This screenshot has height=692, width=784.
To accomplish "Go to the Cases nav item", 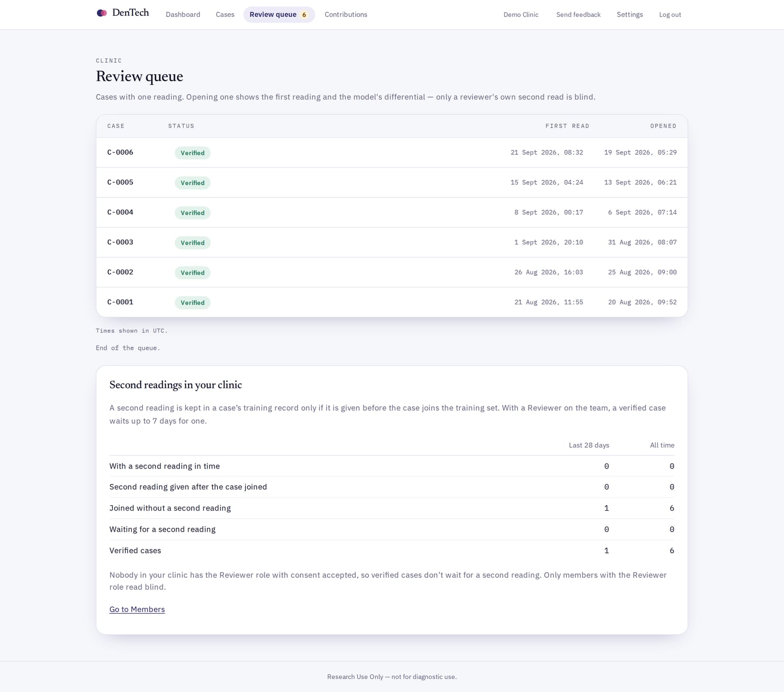I will click(225, 15).
